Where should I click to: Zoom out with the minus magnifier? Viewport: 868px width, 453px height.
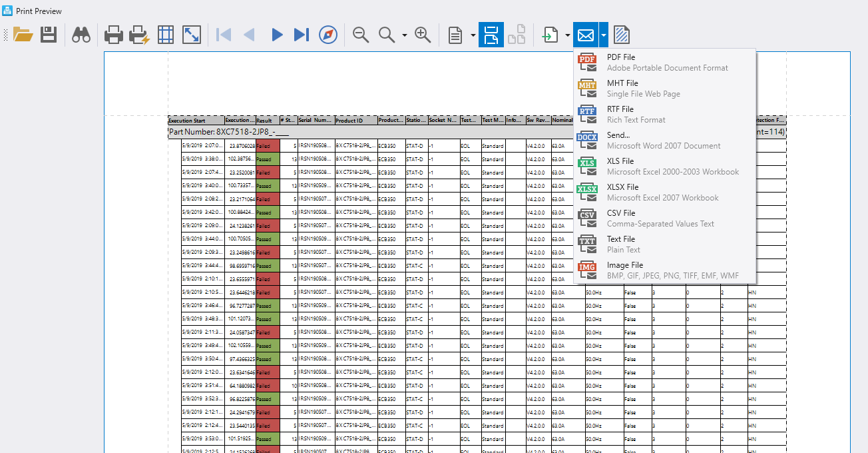point(361,35)
